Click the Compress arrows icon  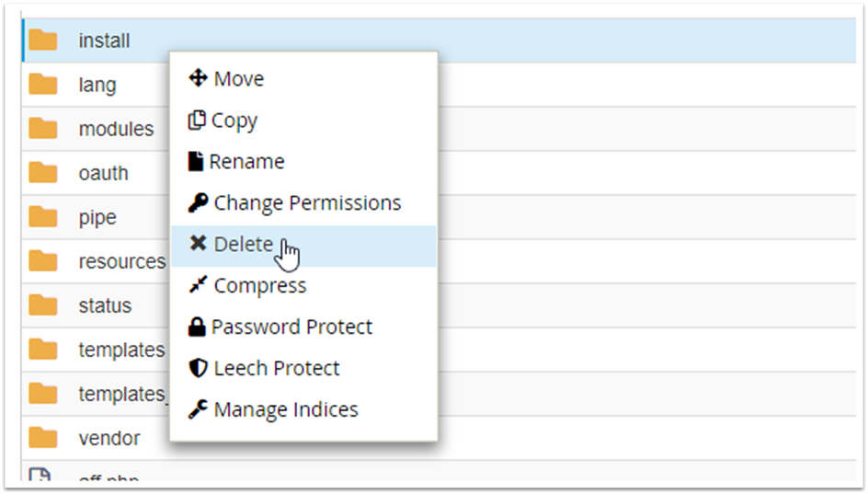pyautogui.click(x=198, y=285)
